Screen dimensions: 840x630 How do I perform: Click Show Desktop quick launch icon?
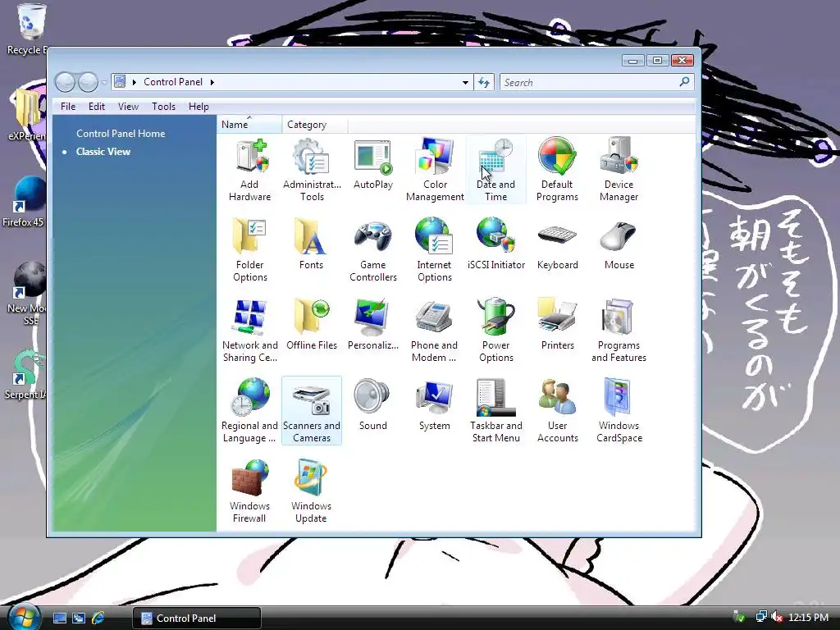(x=59, y=619)
